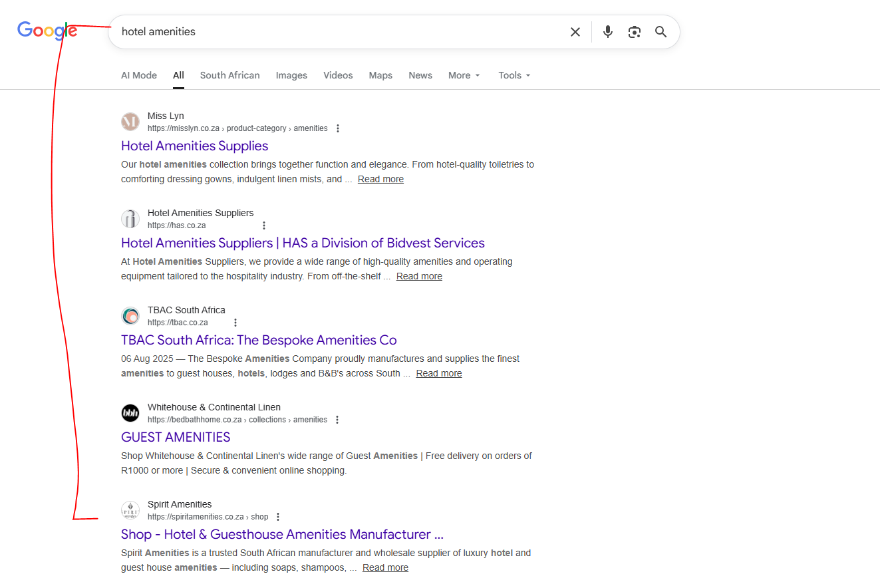Image resolution: width=880 pixels, height=588 pixels.
Task: Start a voice search with the microphone icon
Action: 607,31
